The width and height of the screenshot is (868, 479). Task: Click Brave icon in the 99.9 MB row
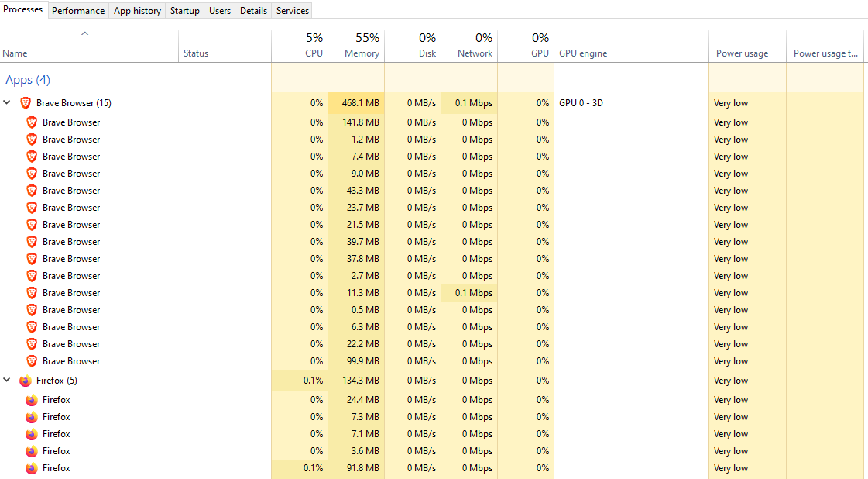(32, 361)
